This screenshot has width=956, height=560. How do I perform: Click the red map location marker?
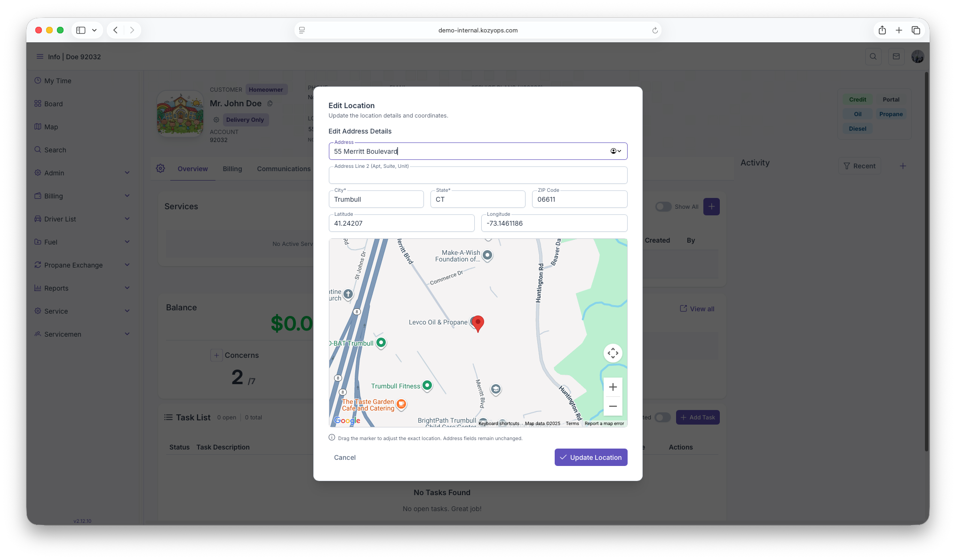point(478,323)
